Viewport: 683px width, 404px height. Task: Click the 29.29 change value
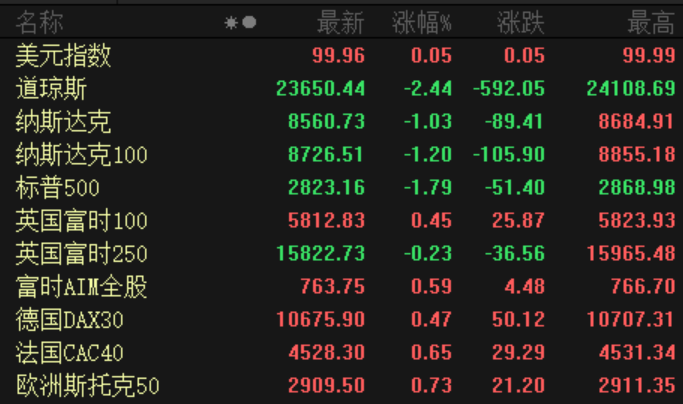(518, 353)
